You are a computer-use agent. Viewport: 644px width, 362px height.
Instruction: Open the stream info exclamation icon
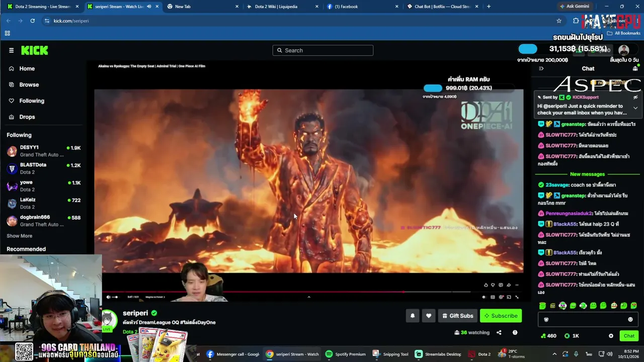515,332
